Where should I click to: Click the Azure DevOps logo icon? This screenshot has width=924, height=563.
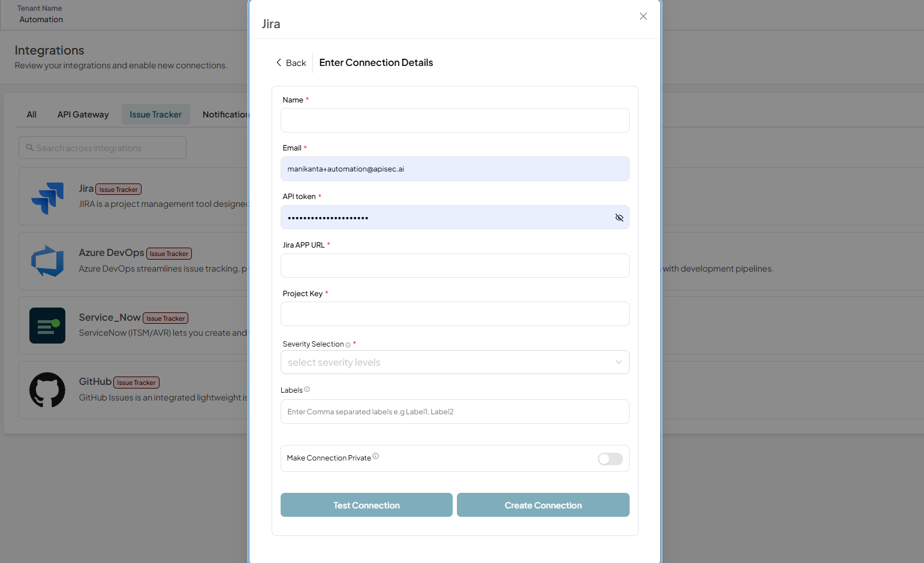[47, 261]
